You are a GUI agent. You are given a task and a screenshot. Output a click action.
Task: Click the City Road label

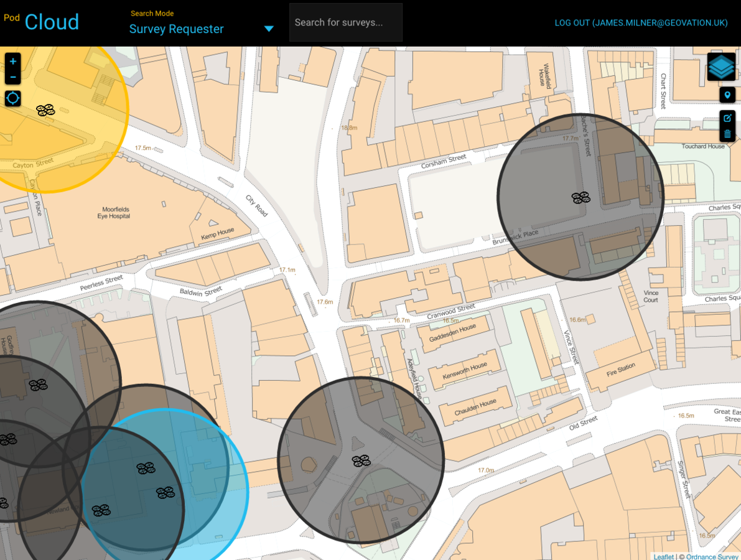coord(256,205)
